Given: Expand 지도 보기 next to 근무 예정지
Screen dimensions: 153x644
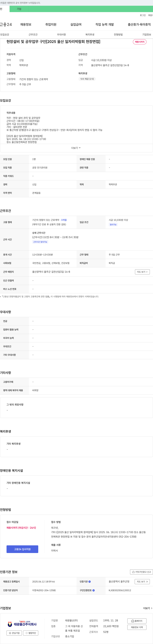Looking at the screenshot, I should coord(142,272).
